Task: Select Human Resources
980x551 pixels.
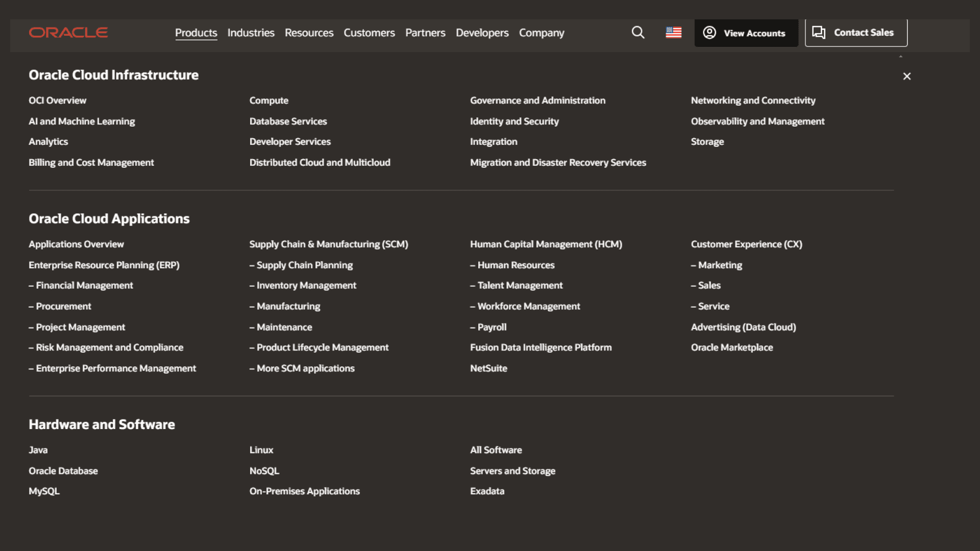Action: 512,265
